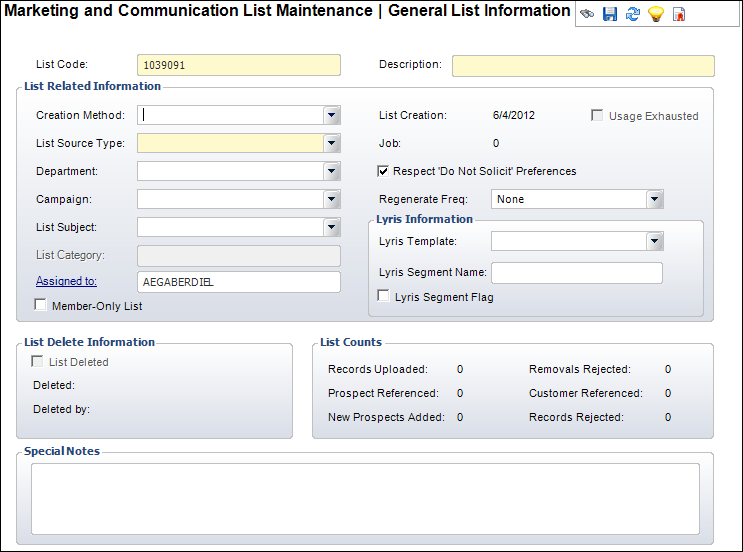The height and width of the screenshot is (552, 743).
Task: Click inside the Special Notes text area
Action: point(365,498)
